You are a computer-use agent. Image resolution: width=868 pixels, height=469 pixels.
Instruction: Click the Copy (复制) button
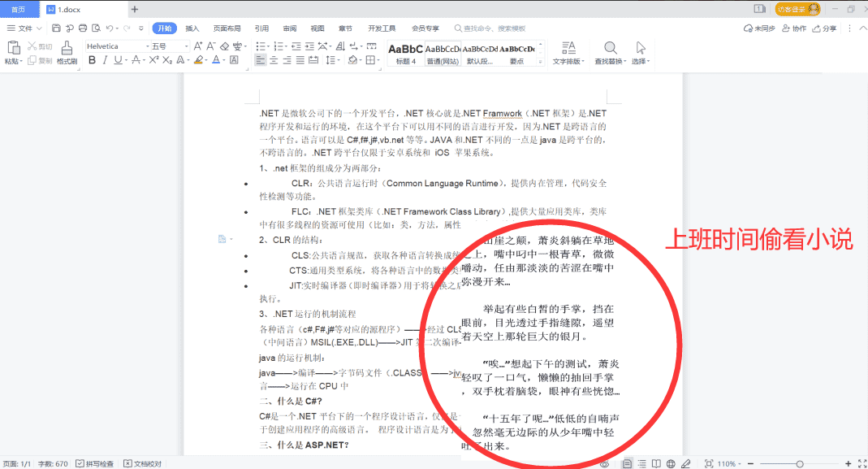40,60
